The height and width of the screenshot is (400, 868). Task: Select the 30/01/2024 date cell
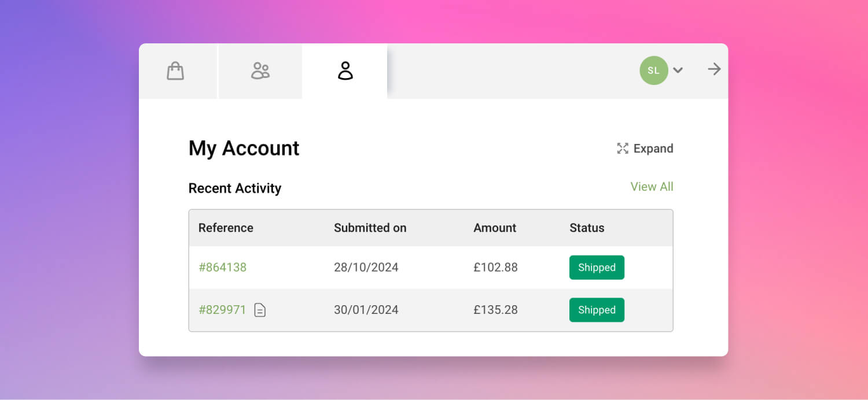[x=366, y=310]
